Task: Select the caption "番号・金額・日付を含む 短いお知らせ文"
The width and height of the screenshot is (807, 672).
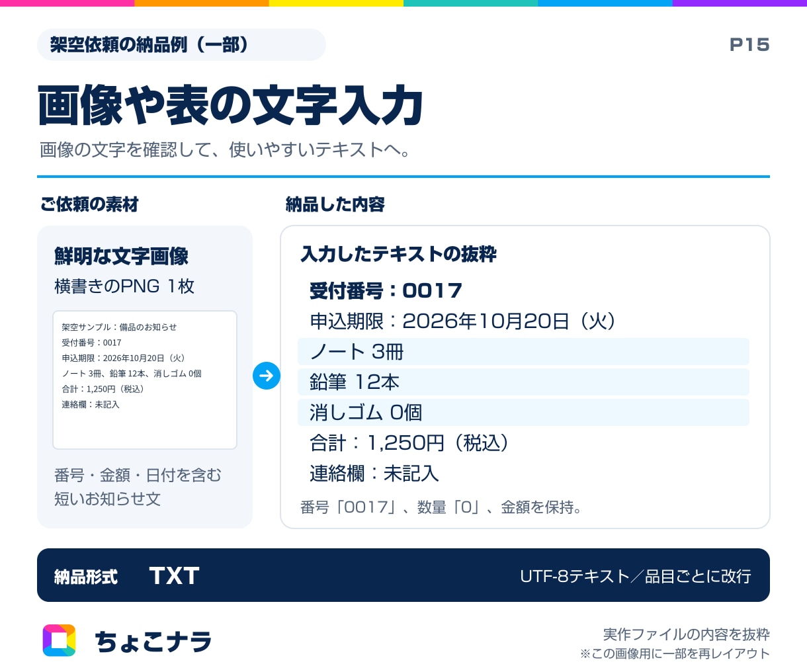Action: click(138, 487)
